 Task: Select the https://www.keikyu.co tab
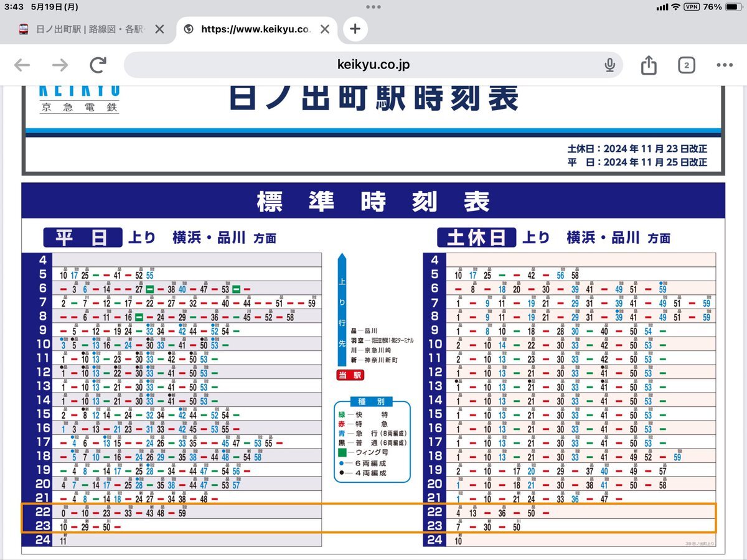(256, 29)
